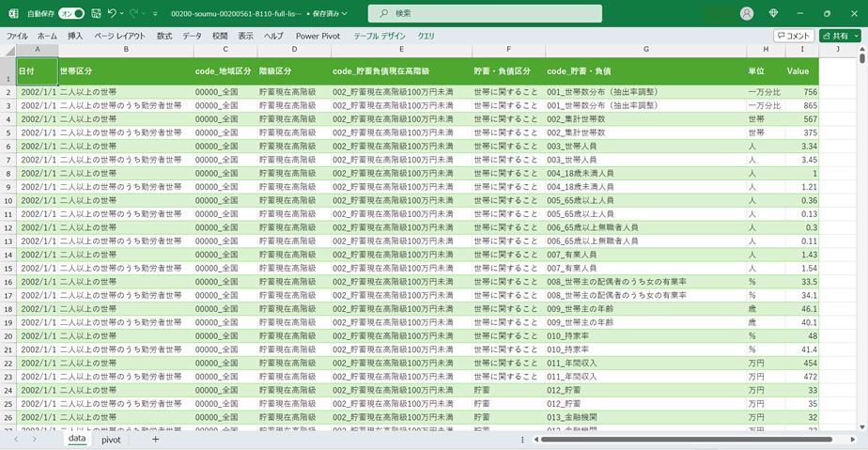The width and height of the screenshot is (868, 450).
Task: Click the save icon in title bar
Action: 96,13
